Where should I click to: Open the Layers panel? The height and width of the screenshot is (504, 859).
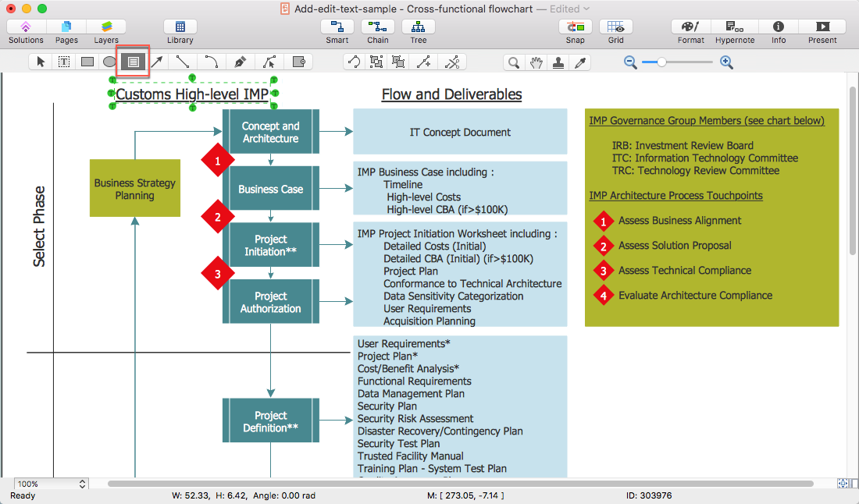click(106, 32)
